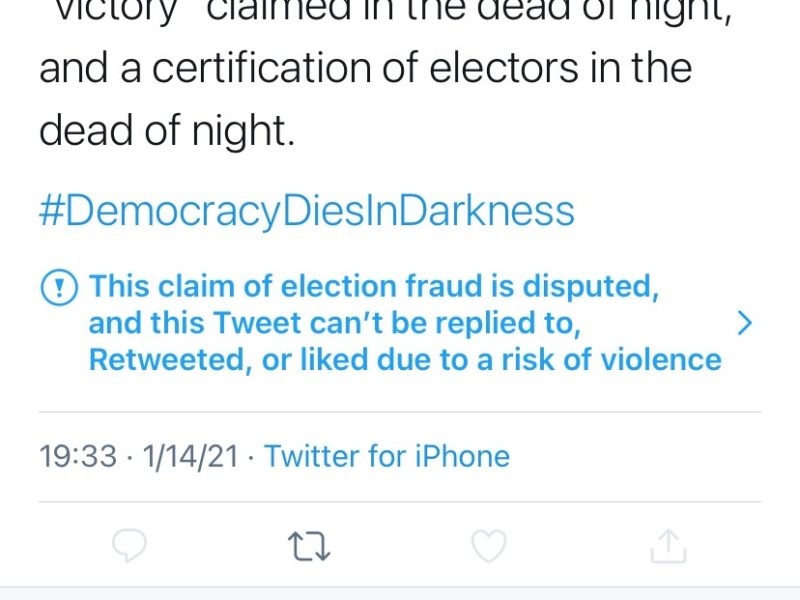Click the exclamation warning circle icon

click(x=59, y=288)
